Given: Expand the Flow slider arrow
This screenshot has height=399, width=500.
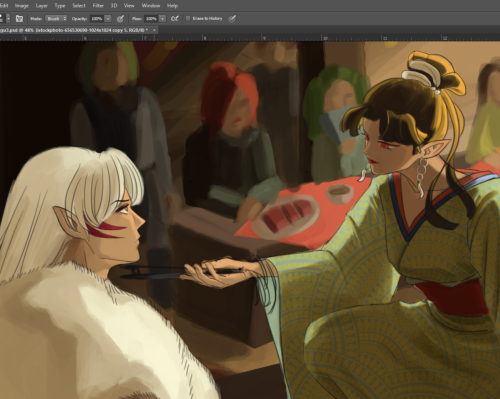Looking at the screenshot, I should 162,19.
